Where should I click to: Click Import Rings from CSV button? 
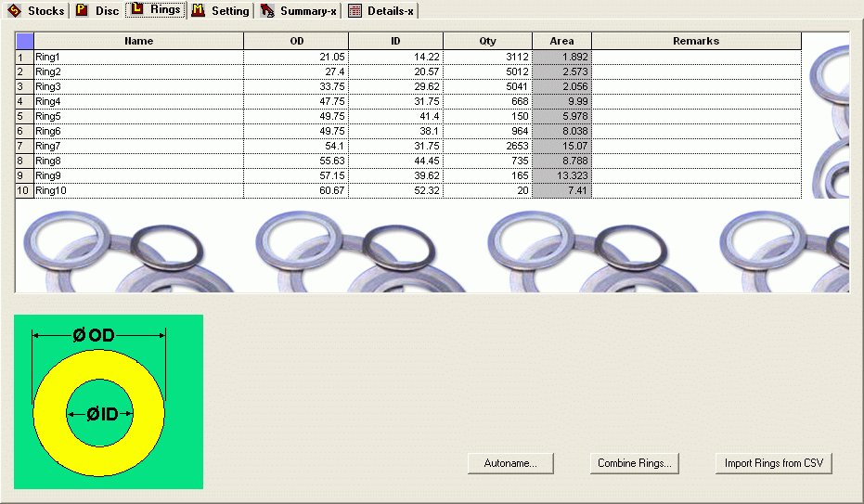774,463
